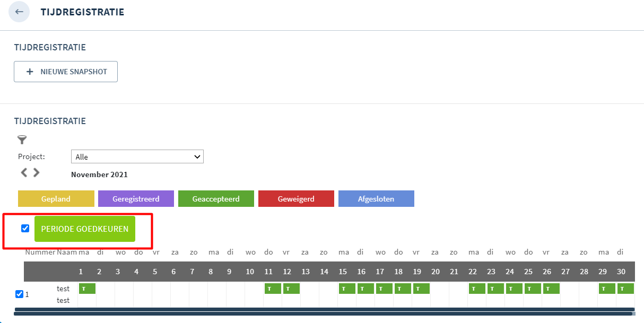Click day 15 column header

click(x=343, y=272)
